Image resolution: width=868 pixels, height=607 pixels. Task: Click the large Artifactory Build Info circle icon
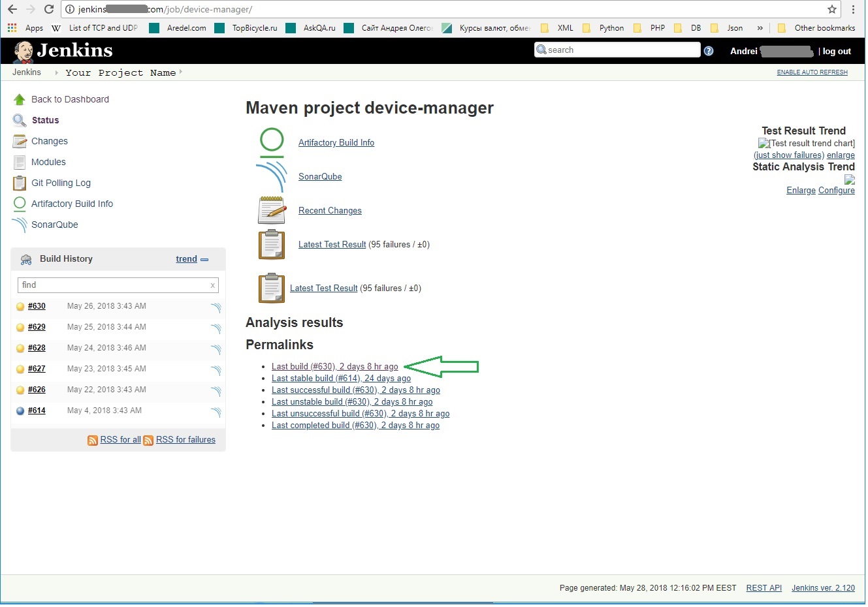coord(272,142)
